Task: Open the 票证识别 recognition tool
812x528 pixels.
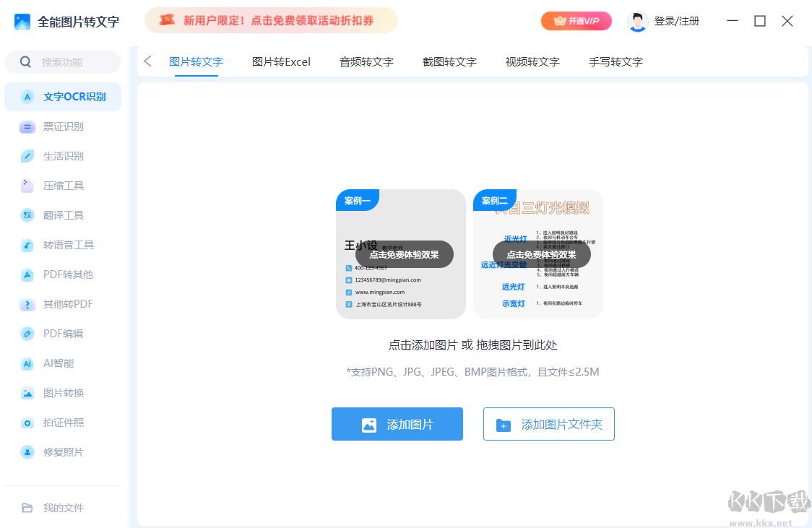Action: tap(63, 126)
